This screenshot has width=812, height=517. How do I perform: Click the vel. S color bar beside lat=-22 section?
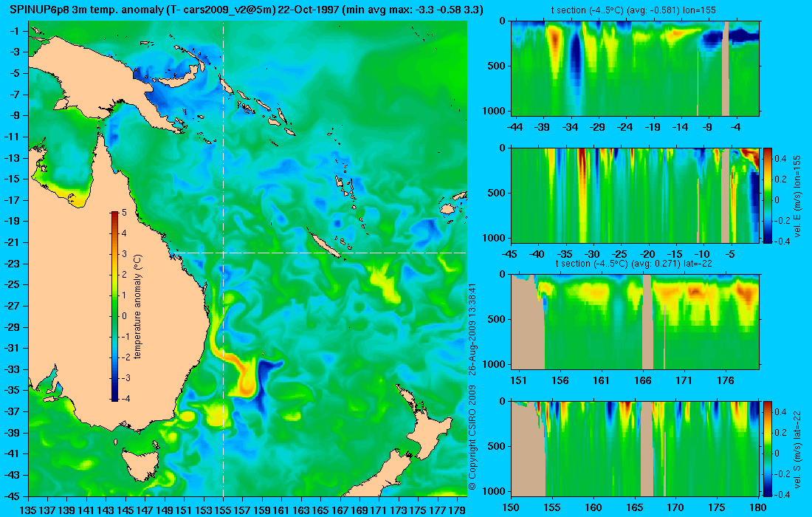[767, 448]
